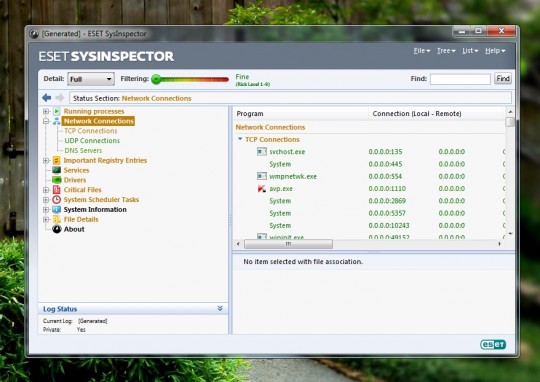Viewport: 540px width, 382px height.
Task: Select the Drivers tree item
Action: [x=75, y=180]
